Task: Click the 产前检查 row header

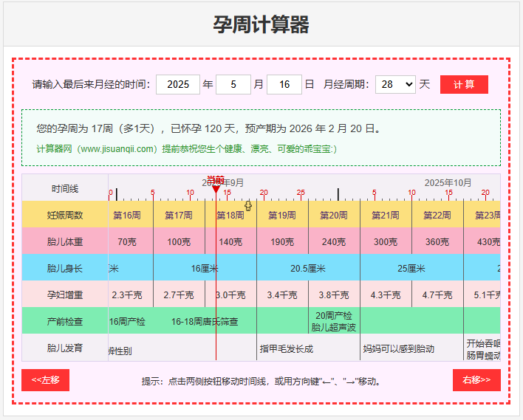Action: click(65, 321)
